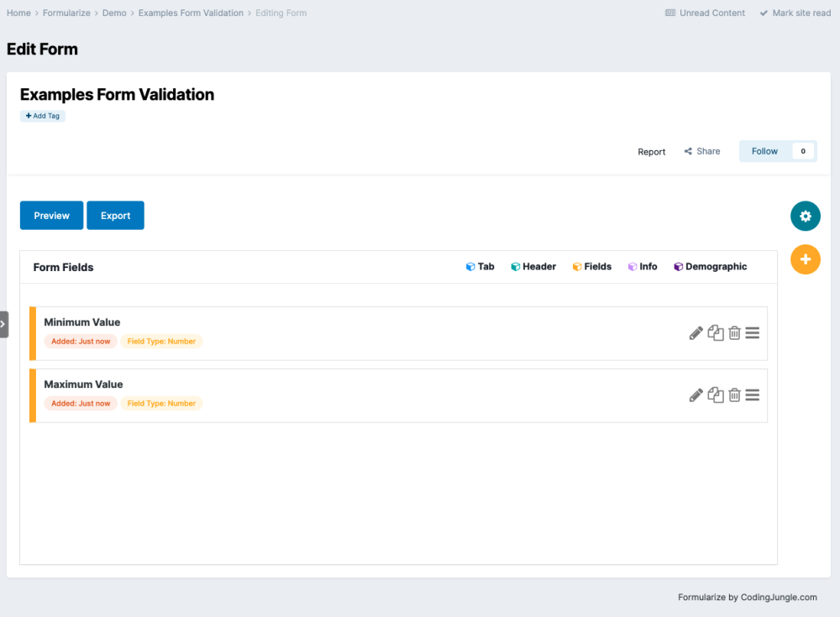
Task: Edit the Minimum Value field with pencil icon
Action: pos(696,333)
